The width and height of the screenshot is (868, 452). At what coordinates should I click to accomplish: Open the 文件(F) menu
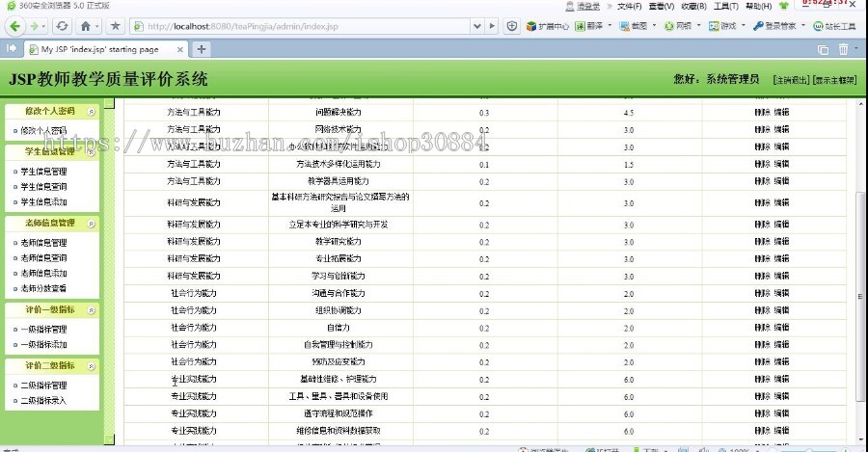(630, 6)
